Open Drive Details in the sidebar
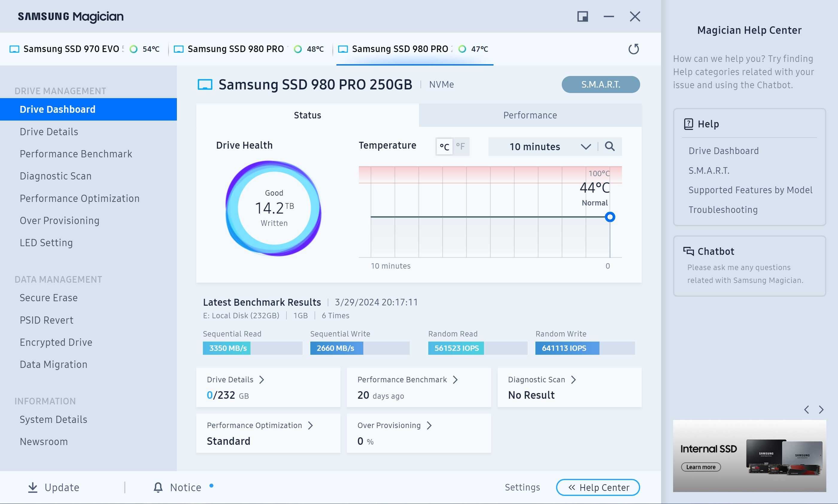838x504 pixels. pyautogui.click(x=88, y=132)
